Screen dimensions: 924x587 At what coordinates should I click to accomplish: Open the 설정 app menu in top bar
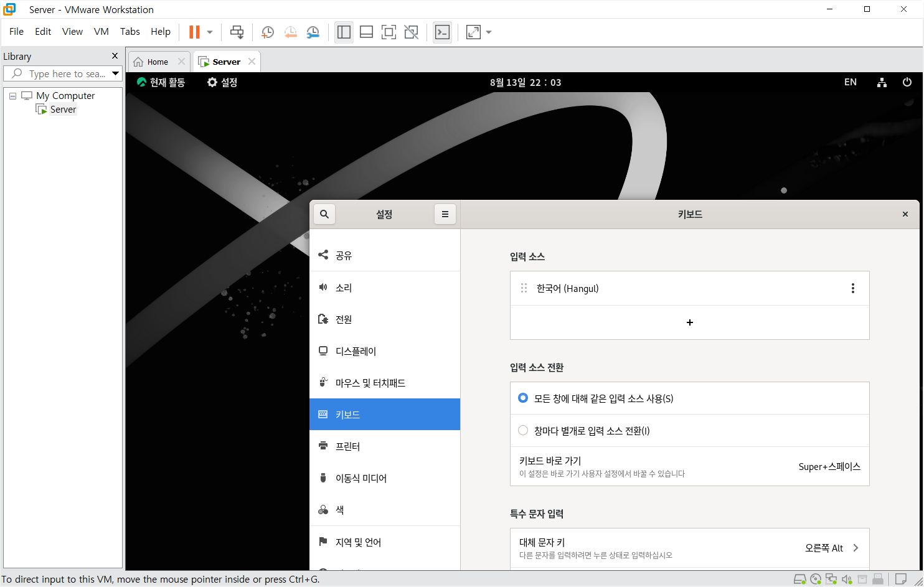coord(222,82)
